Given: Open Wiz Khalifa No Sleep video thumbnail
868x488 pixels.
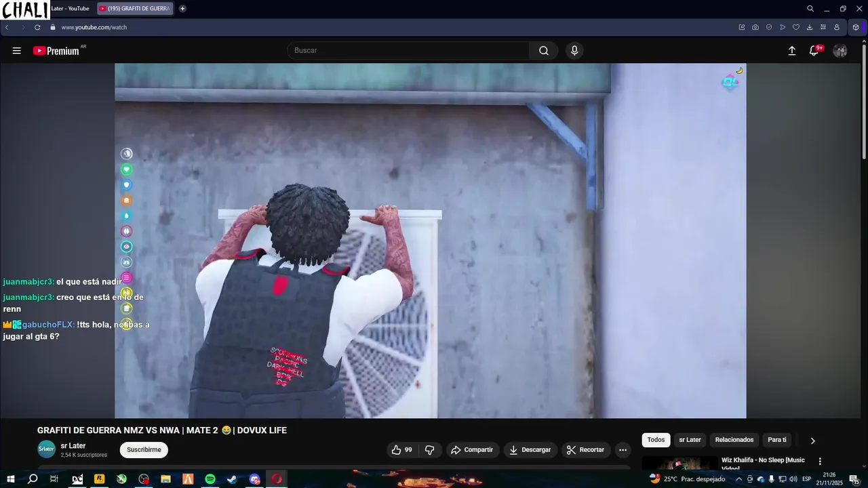Looking at the screenshot, I should [679, 464].
